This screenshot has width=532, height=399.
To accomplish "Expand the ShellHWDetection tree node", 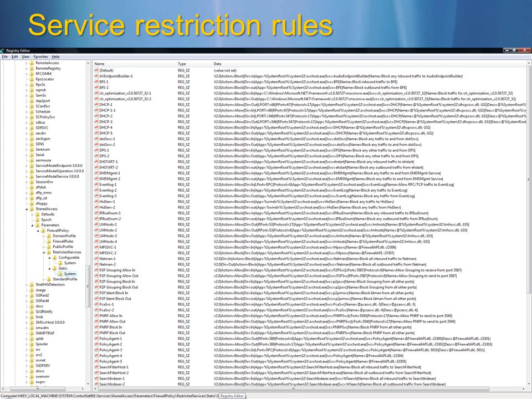I will coord(27,285).
